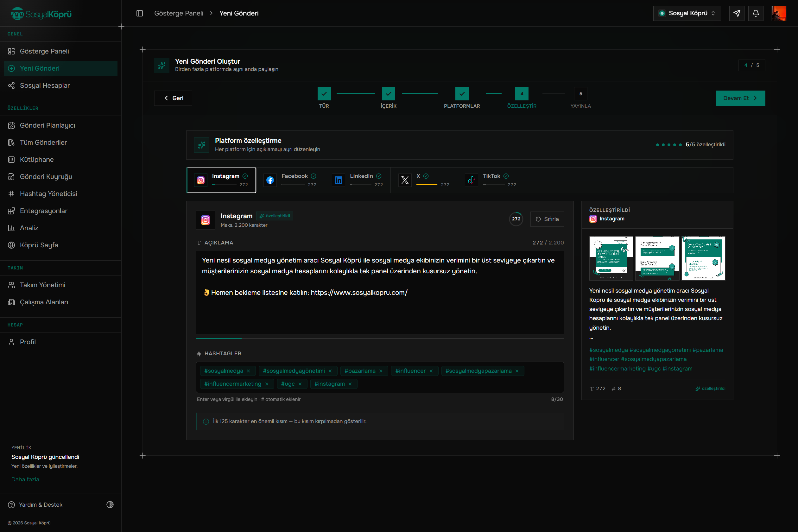Open third preview image thumbnail
This screenshot has width=798, height=532.
[x=703, y=258]
